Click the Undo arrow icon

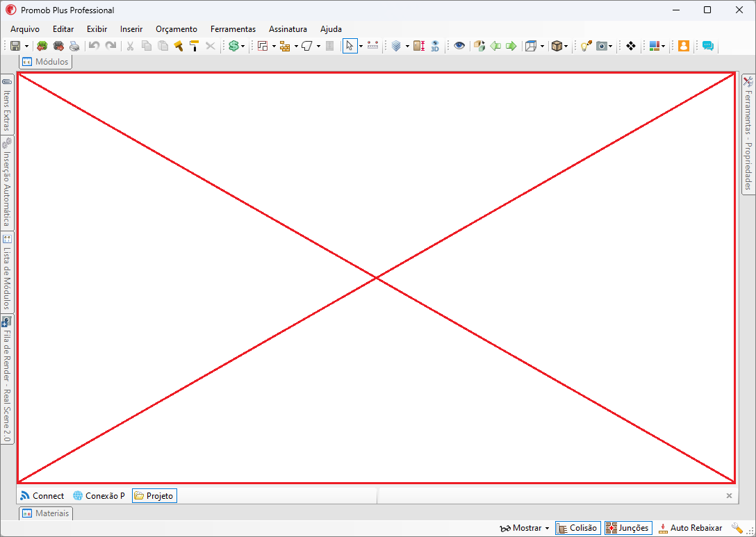94,46
